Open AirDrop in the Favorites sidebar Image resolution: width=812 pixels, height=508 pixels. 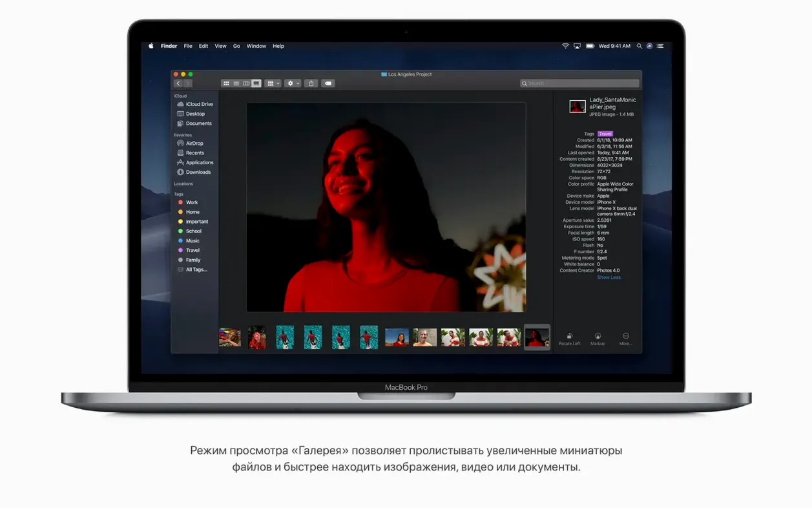click(x=191, y=143)
